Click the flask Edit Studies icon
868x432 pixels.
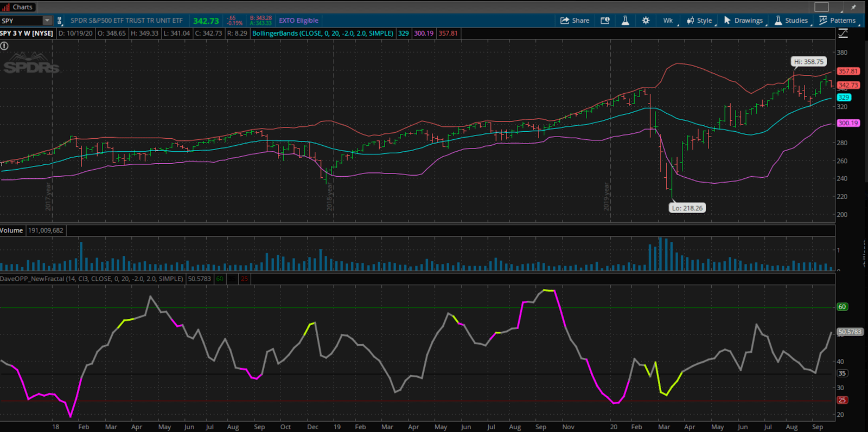[x=625, y=21]
